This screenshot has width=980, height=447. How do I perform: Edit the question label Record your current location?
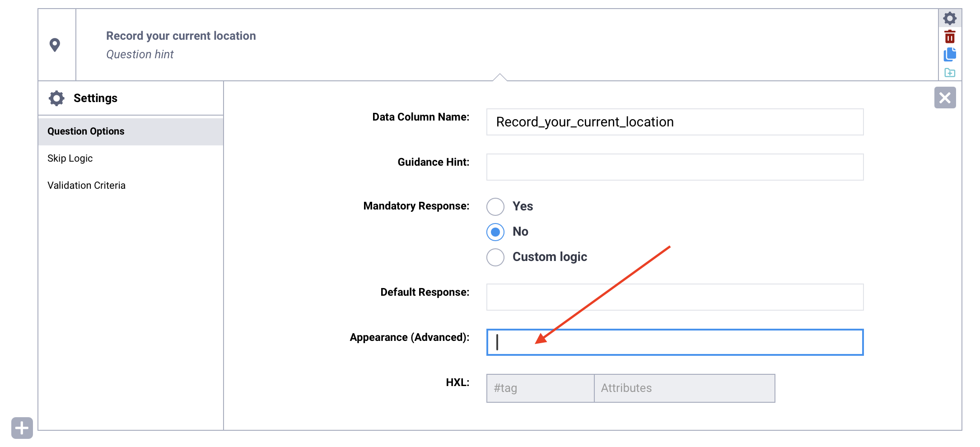[181, 36]
